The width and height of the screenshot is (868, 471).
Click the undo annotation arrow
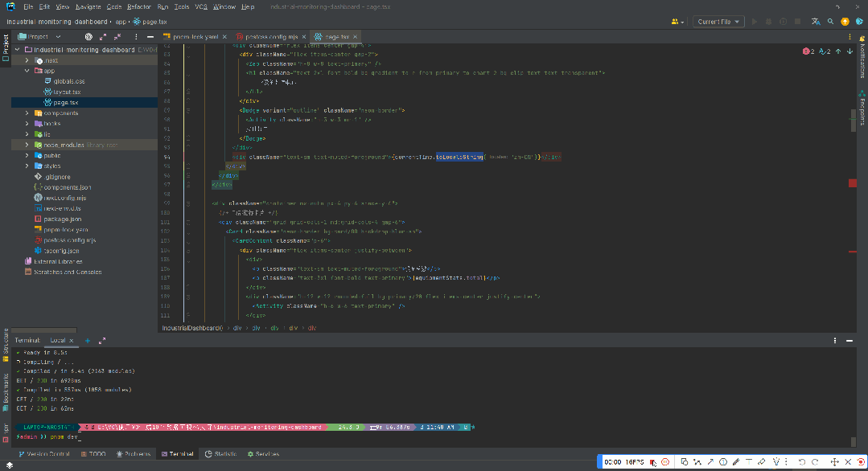click(x=801, y=462)
